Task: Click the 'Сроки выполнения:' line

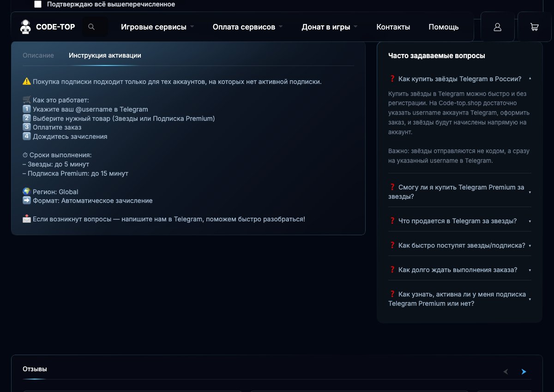Action: point(57,155)
